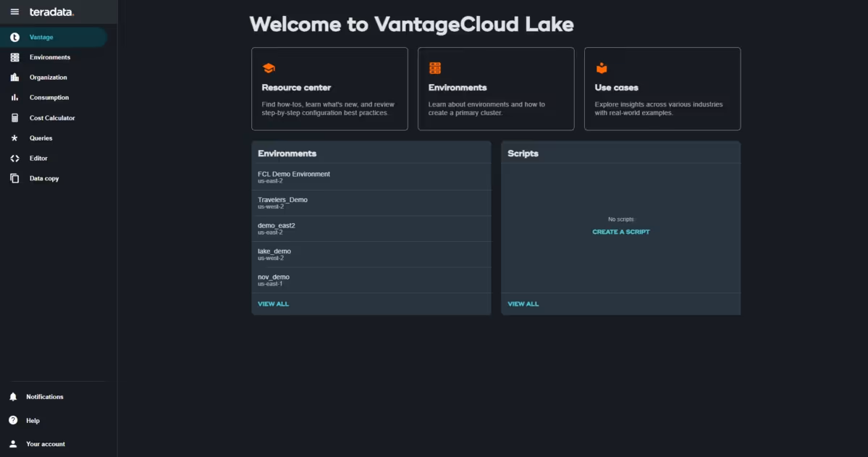The height and width of the screenshot is (457, 868).
Task: Click VIEW ALL under Environments panel
Action: (274, 304)
